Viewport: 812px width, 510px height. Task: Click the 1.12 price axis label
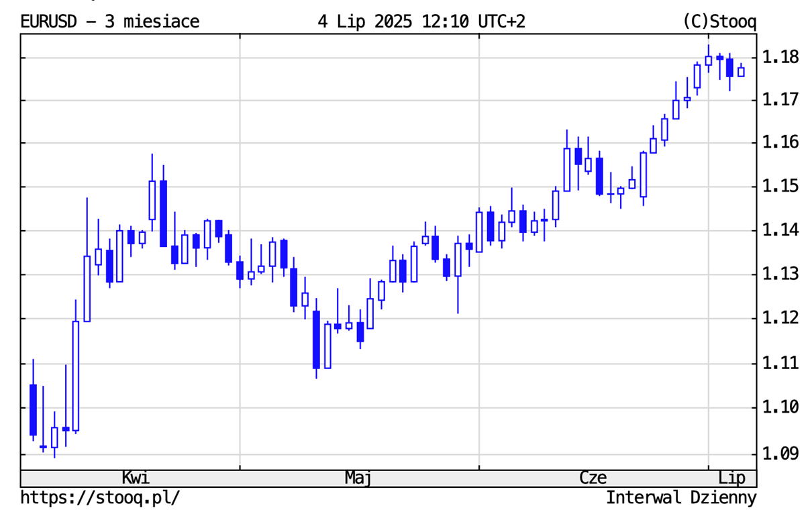point(781,318)
